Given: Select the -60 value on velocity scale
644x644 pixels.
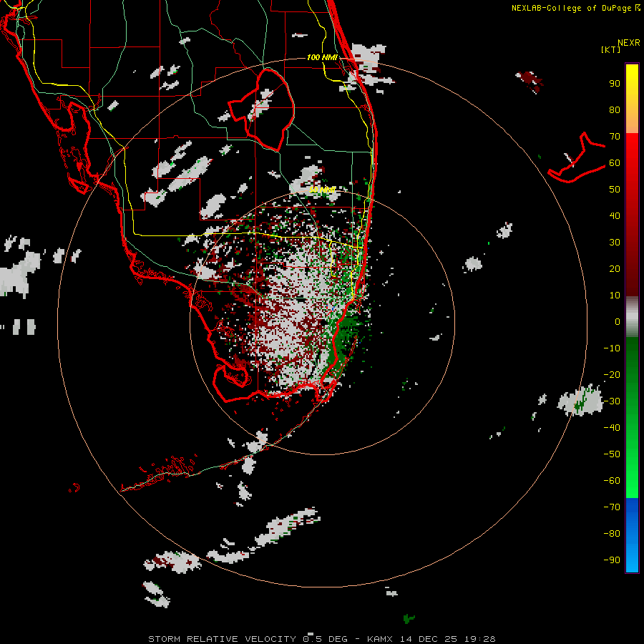Looking at the screenshot, I should [612, 481].
